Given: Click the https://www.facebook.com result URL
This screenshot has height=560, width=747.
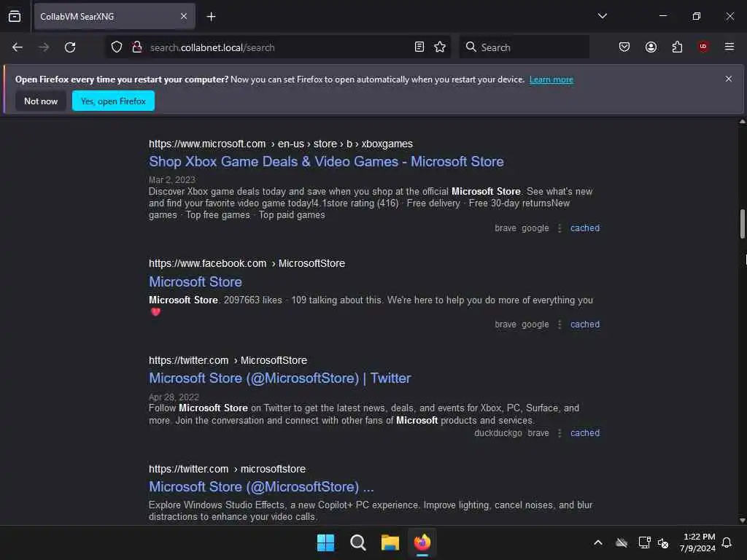Looking at the screenshot, I should coord(247,263).
